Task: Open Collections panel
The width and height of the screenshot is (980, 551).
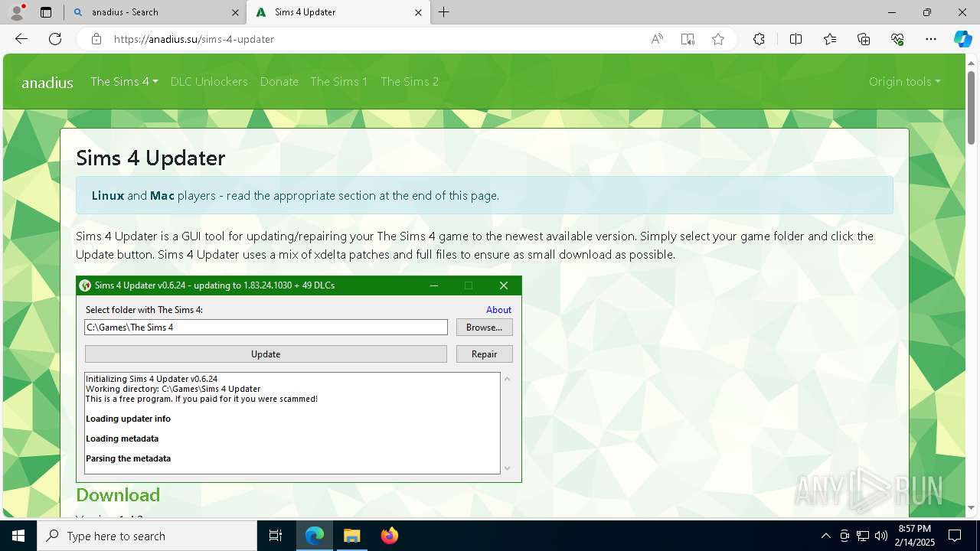Action: point(864,39)
